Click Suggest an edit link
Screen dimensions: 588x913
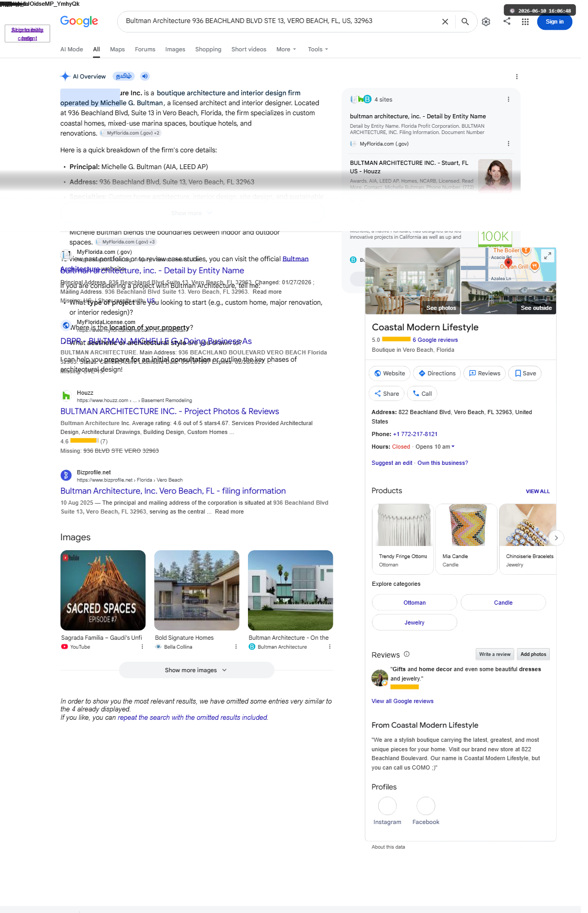click(392, 463)
